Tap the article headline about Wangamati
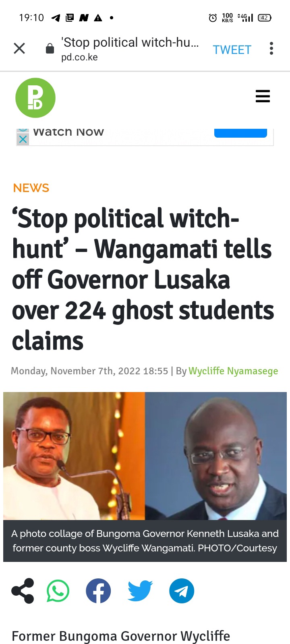 [x=143, y=279]
